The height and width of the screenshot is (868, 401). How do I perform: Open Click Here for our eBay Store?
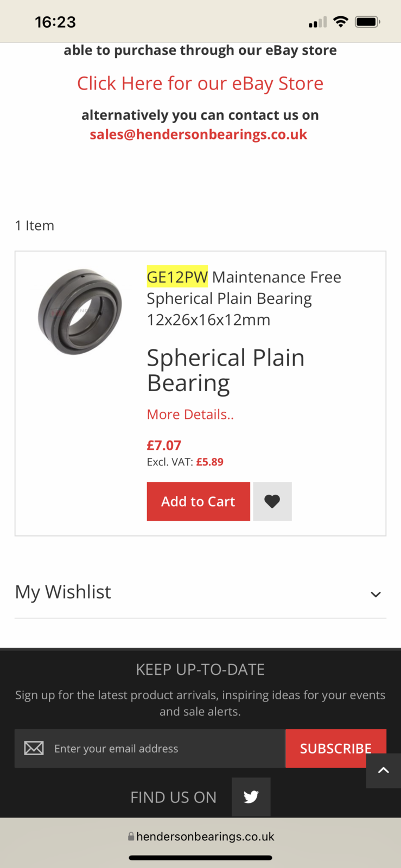click(200, 83)
